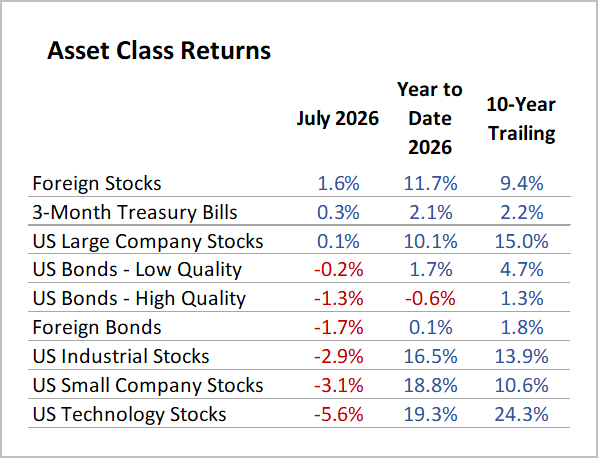The width and height of the screenshot is (599, 459).
Task: Select the July 2026 column header
Action: pos(338,118)
